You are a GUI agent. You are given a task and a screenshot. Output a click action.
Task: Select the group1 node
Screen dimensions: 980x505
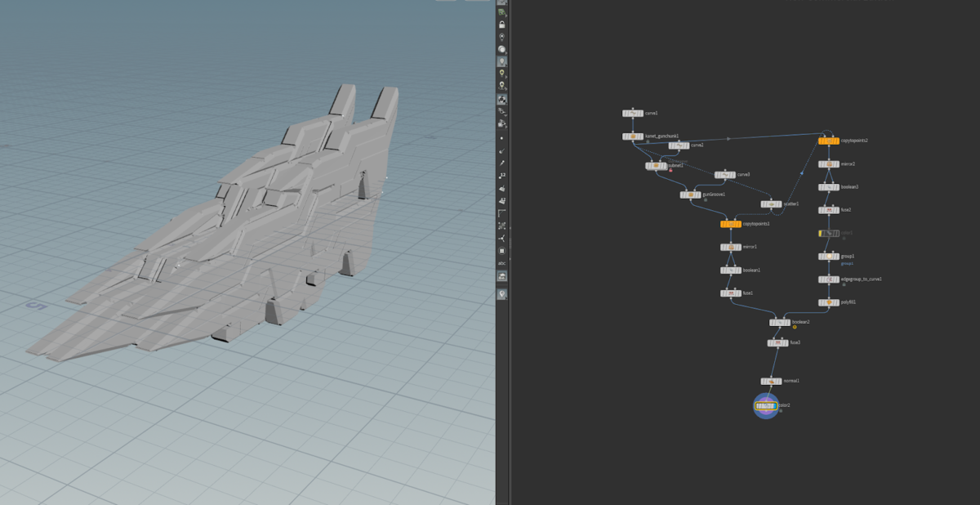coord(829,256)
